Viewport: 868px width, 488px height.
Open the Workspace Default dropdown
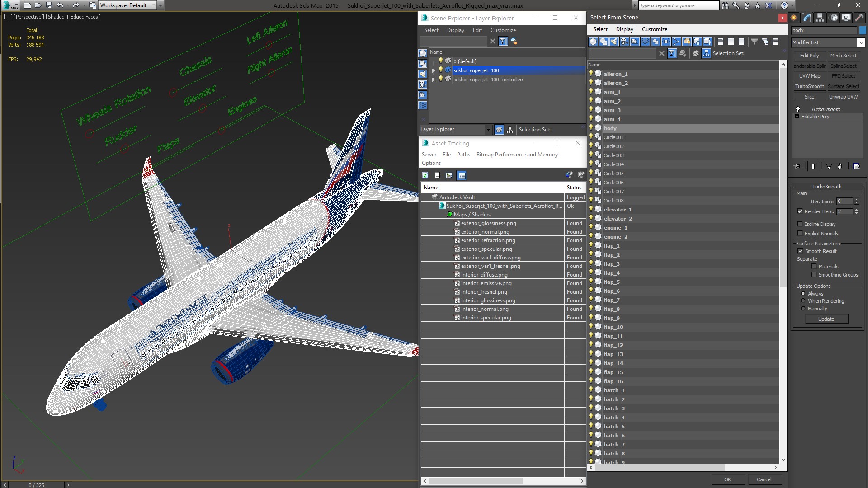[x=154, y=5]
